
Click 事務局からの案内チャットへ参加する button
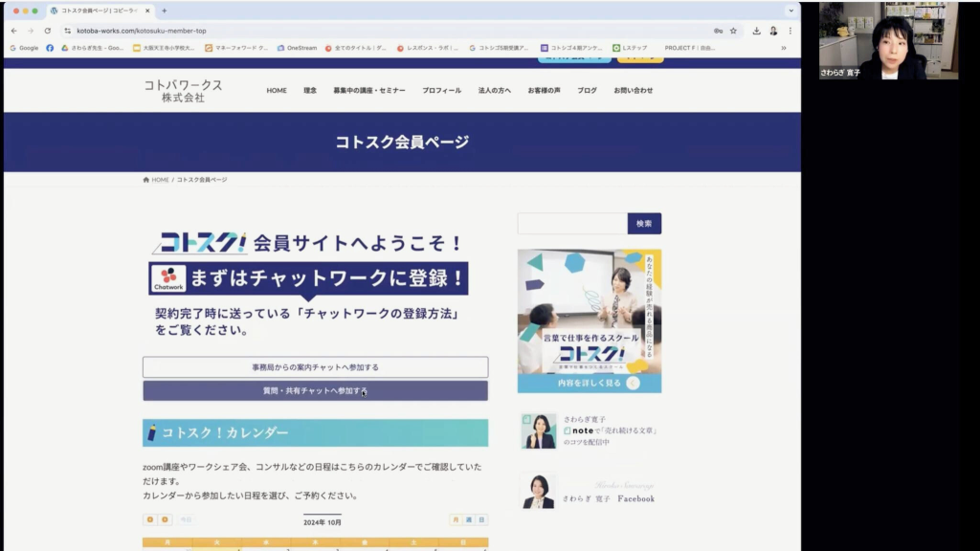[x=315, y=367]
